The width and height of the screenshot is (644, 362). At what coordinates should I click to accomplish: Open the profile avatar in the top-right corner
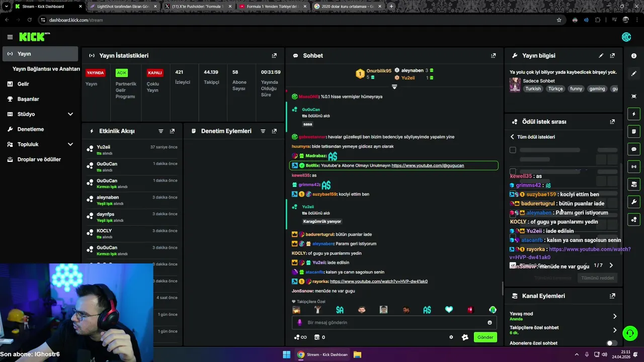626,37
